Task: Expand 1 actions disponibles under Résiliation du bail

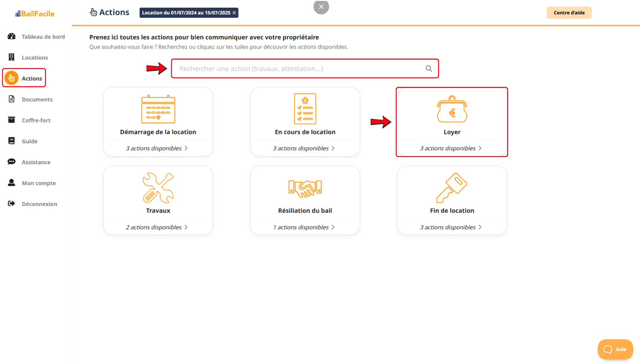Action: (x=304, y=227)
